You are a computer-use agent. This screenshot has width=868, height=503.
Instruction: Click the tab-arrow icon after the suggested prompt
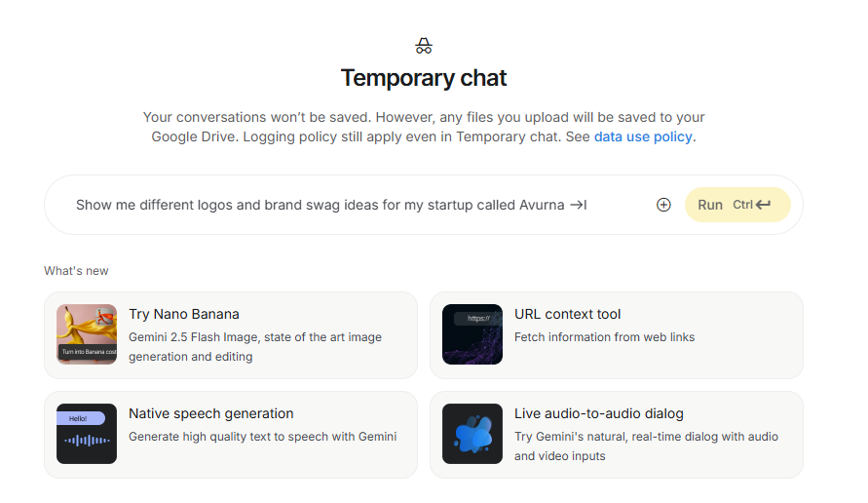[x=579, y=205]
